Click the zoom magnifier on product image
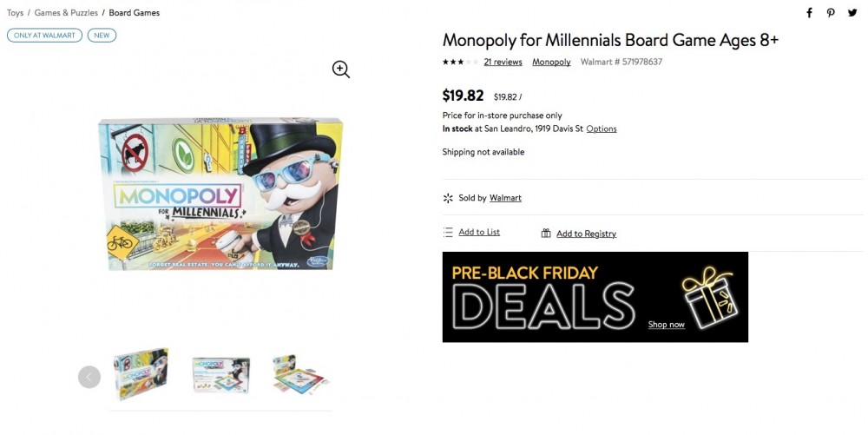 [341, 69]
